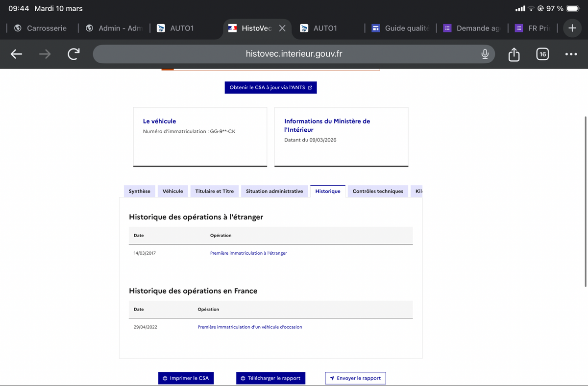This screenshot has width=588, height=386.
Task: Tap the microphone icon in the address bar
Action: [x=485, y=54]
